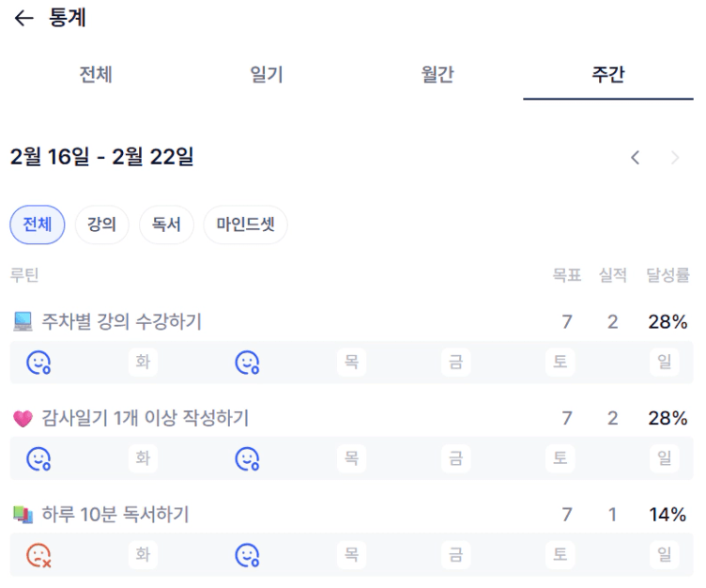706x588 pixels.
Task: Switch to the 전체 tab
Action: point(96,75)
